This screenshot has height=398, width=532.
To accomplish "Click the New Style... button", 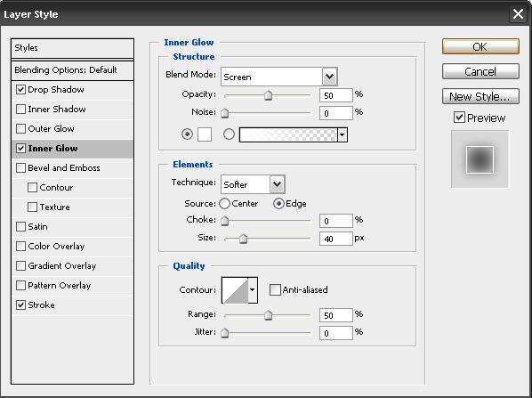I will pyautogui.click(x=480, y=96).
